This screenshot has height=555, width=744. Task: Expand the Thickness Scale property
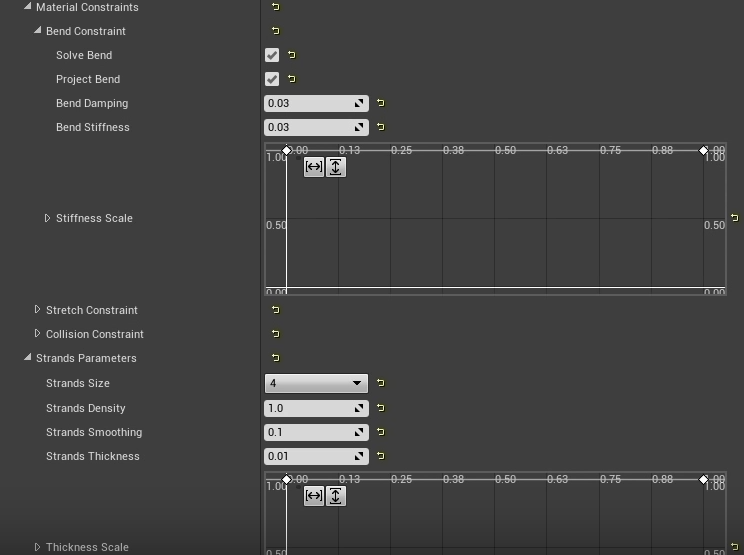[37, 547]
